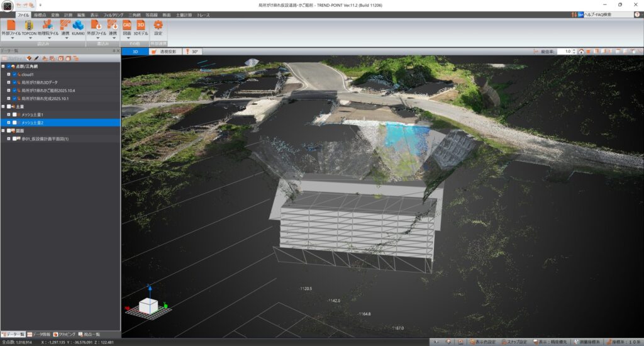The image size is (644, 346).
Task: Click the 3Dモデル export icon
Action: [141, 25]
